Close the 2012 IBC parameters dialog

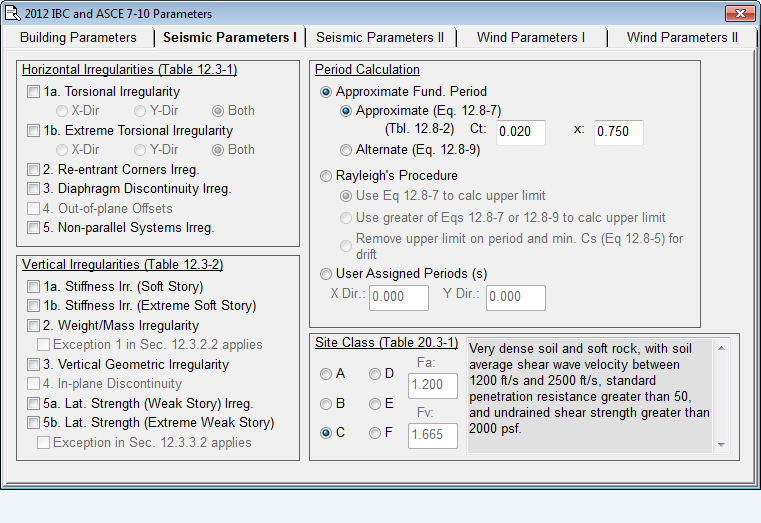click(x=738, y=13)
